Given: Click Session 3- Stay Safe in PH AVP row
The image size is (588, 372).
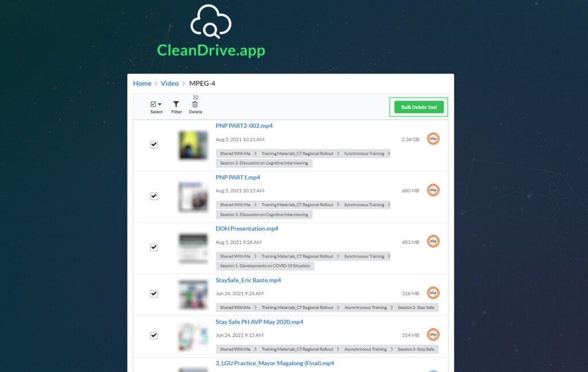Looking at the screenshot, I should tap(416, 349).
